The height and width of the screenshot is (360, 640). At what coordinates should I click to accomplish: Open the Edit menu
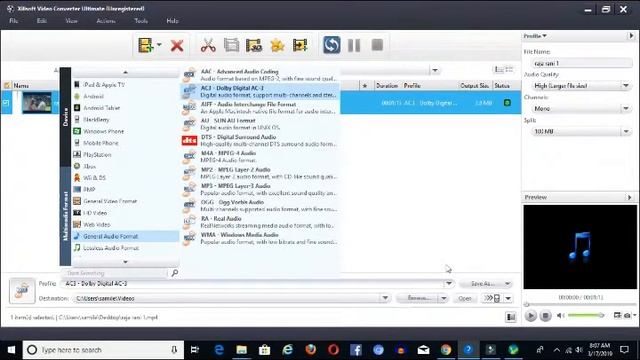pos(42,21)
